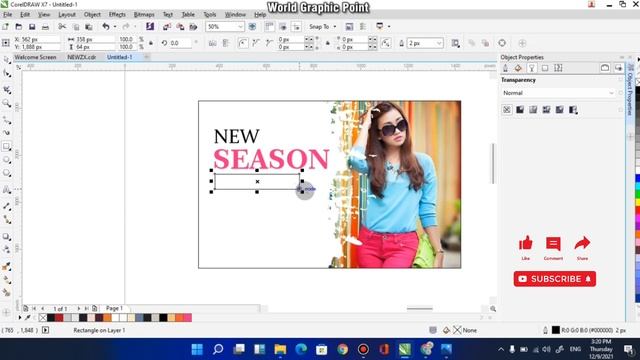Click the X position input field
Viewport: 640px width, 360px height.
click(41, 39)
